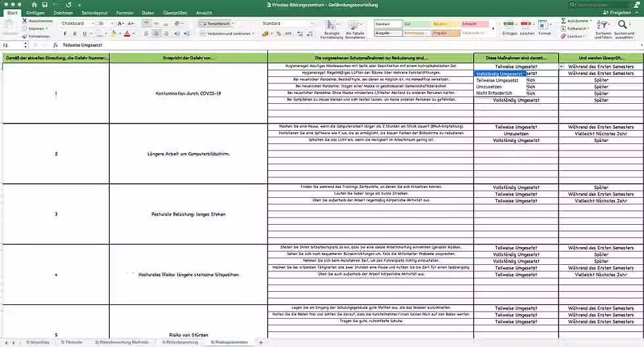Open Bedingte Formatierung
This screenshot has width=644, height=347.
pyautogui.click(x=331, y=30)
